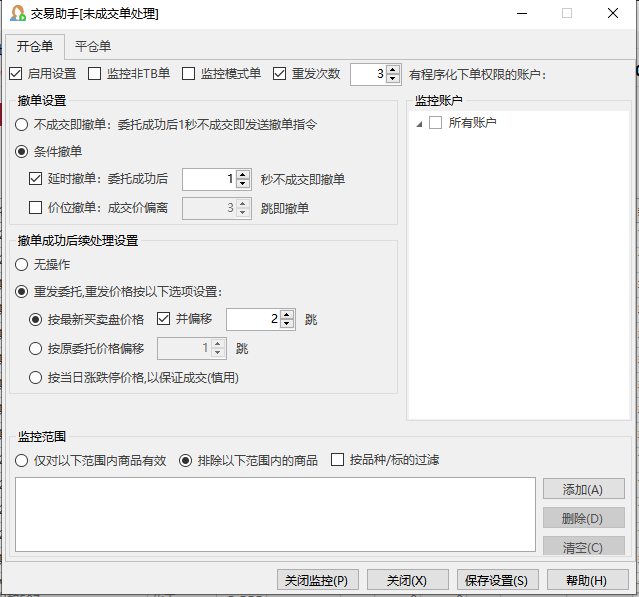Click the 删除(D) button
The height and width of the screenshot is (597, 639).
(584, 518)
